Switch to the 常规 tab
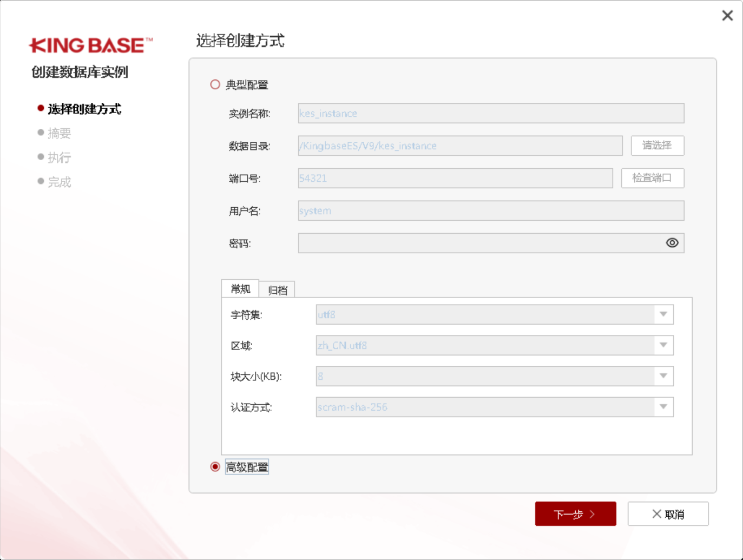 [x=240, y=289]
